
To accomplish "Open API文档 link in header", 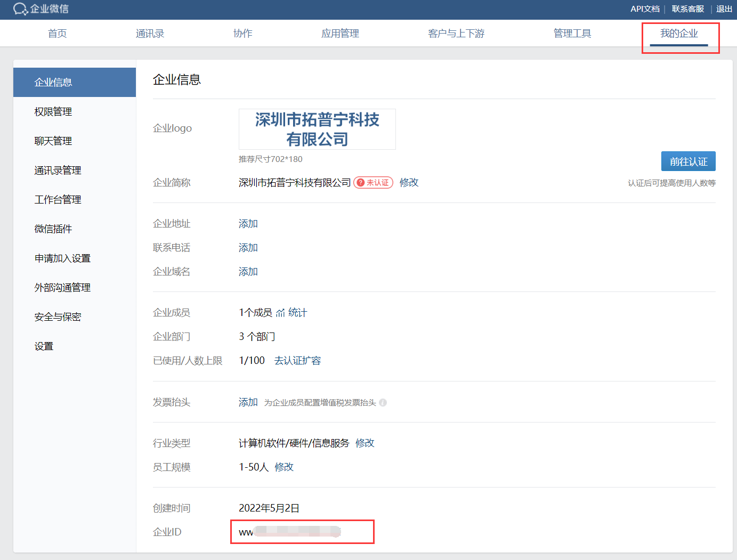I will [645, 9].
